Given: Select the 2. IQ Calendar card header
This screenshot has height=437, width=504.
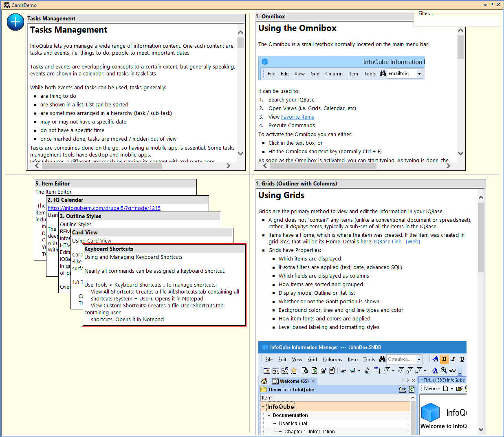Looking at the screenshot, I should tap(128, 200).
